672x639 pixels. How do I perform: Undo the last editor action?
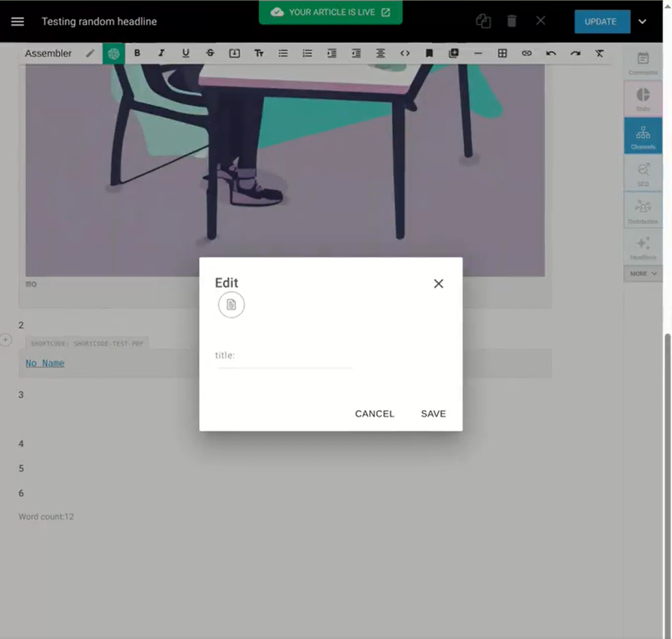click(x=551, y=53)
